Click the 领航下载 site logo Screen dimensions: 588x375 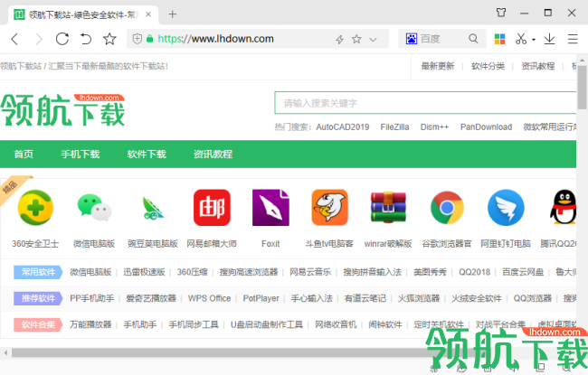pos(62,109)
